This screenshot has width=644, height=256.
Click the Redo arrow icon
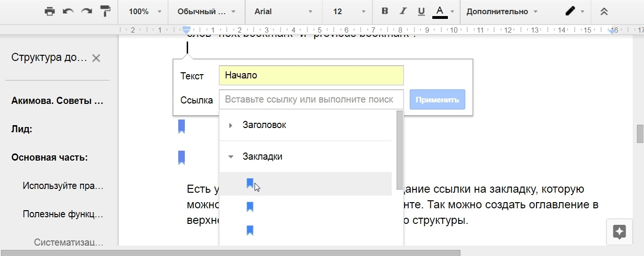[86, 12]
